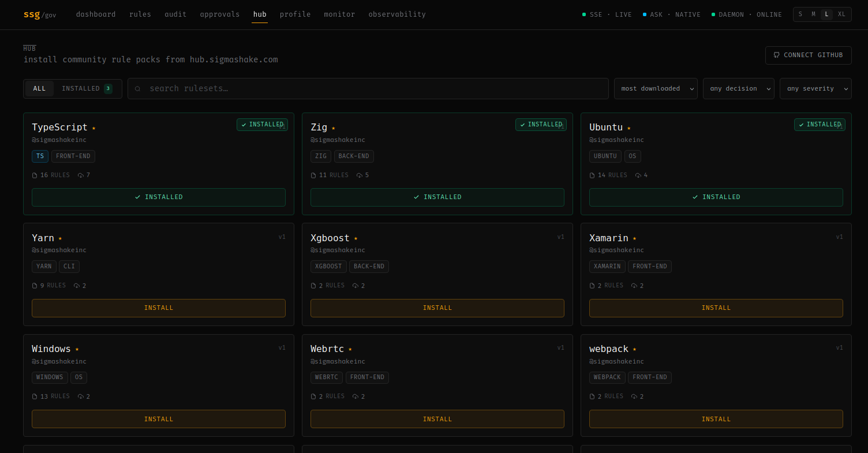Install the Webrtc rule pack

click(x=437, y=419)
